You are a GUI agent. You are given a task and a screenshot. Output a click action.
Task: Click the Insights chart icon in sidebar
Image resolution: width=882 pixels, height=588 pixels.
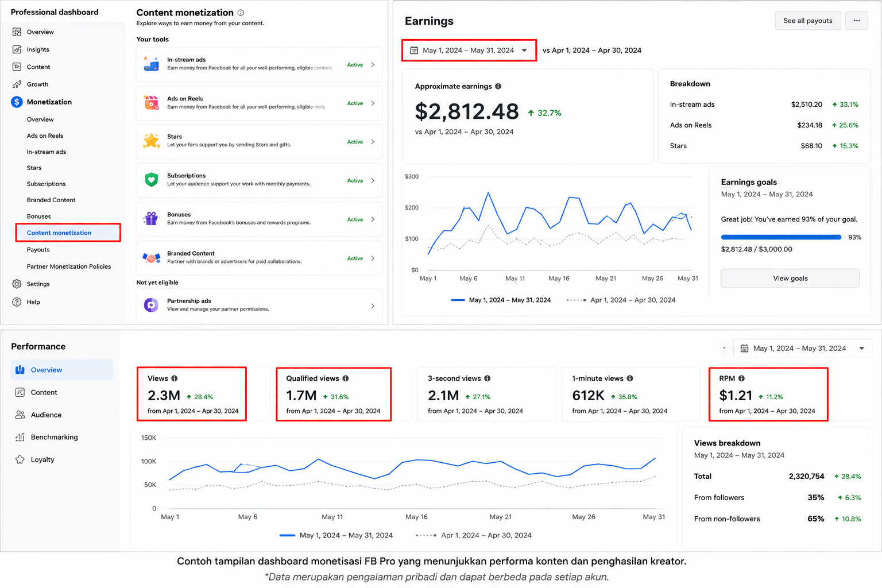pyautogui.click(x=17, y=49)
